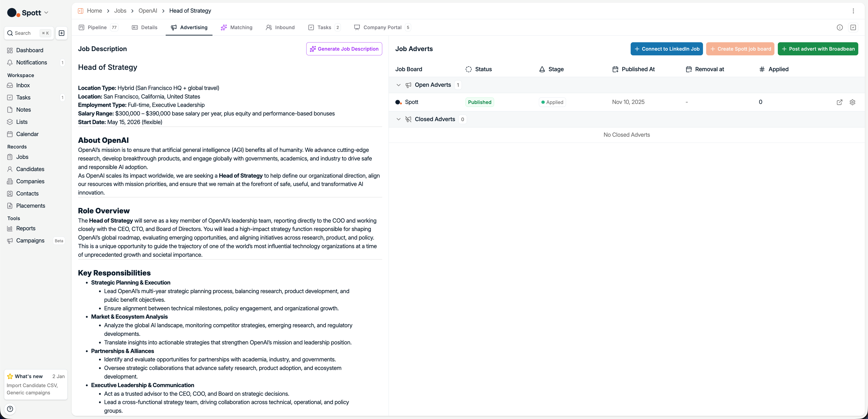Click the Nov 10, 2025 published date

point(628,102)
